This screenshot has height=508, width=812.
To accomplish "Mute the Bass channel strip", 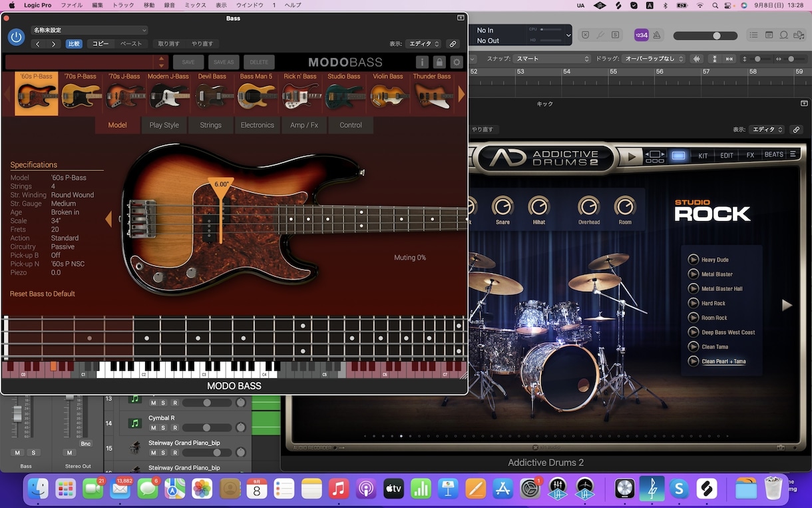I will tap(17, 453).
